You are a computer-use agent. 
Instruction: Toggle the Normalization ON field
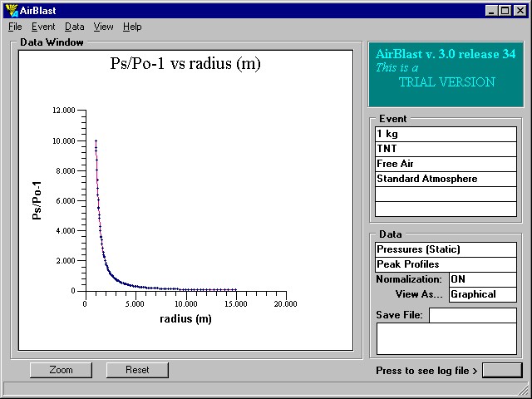click(x=483, y=279)
